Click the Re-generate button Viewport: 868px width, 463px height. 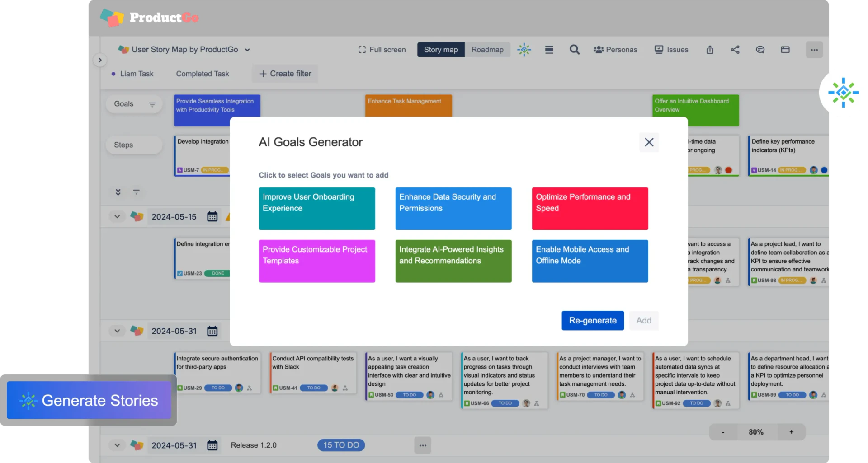click(x=593, y=321)
